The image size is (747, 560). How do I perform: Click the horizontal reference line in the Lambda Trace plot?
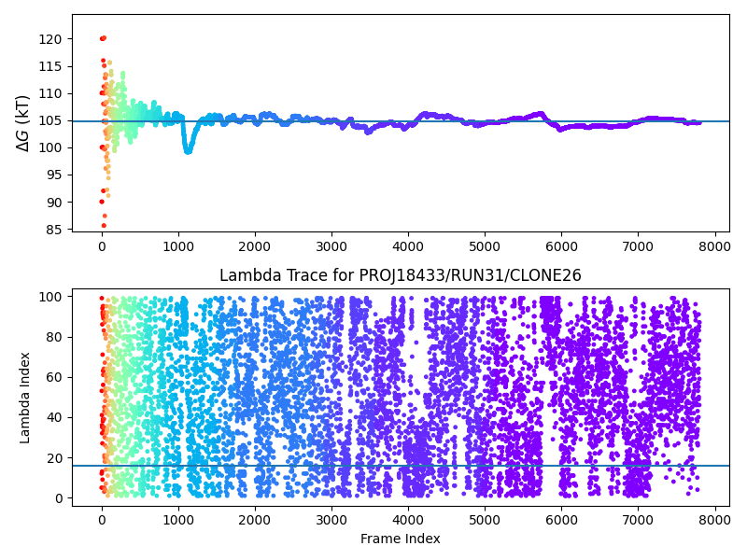[x=402, y=466]
